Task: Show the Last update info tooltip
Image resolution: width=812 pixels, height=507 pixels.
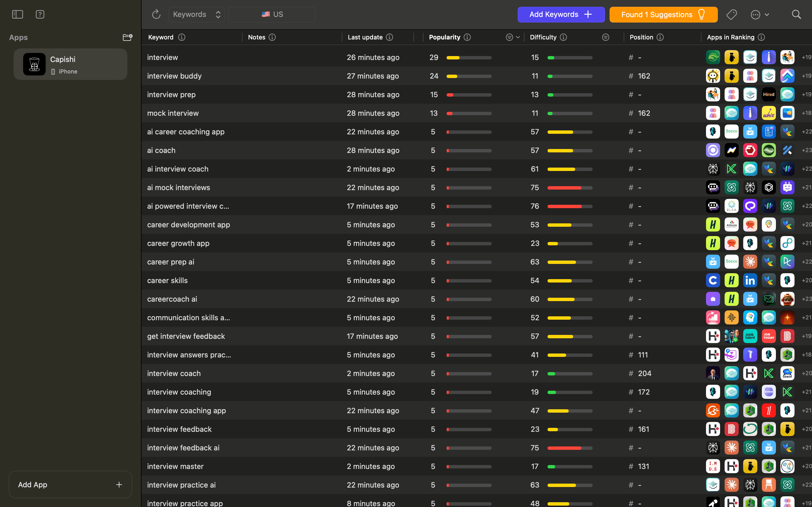Action: (x=389, y=37)
